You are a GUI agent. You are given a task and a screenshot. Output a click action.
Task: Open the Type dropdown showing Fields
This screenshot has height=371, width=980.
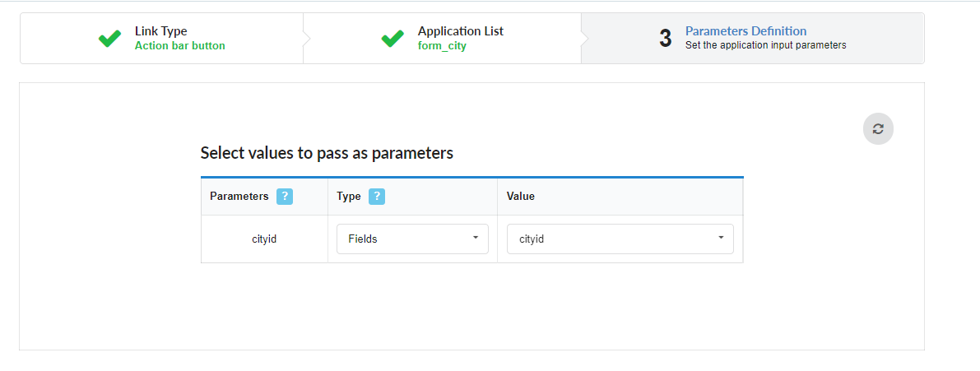411,239
